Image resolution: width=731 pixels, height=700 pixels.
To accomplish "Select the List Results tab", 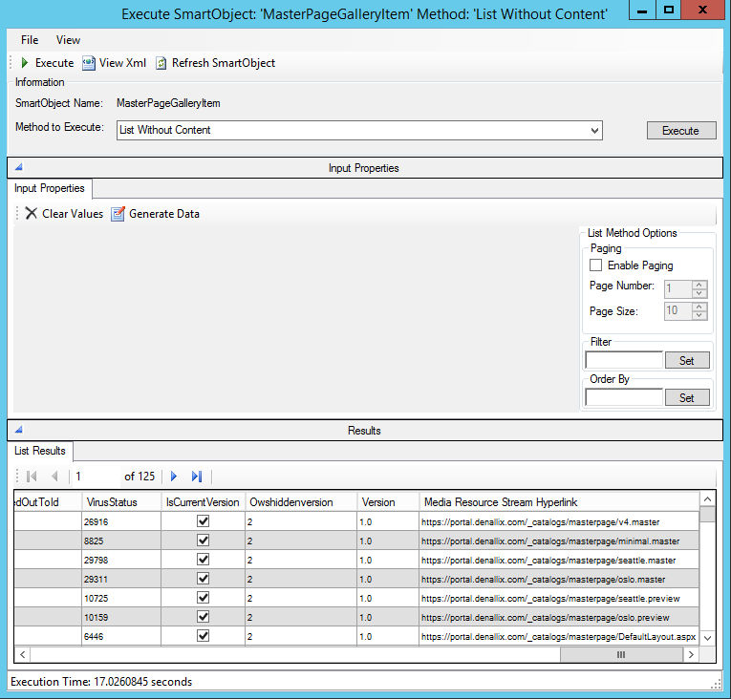I will (39, 450).
